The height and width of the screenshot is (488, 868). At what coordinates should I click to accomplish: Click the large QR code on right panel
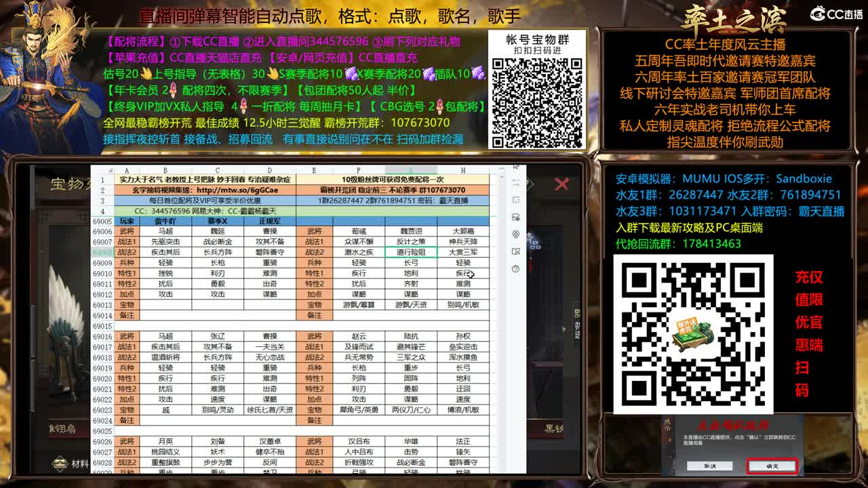(694, 334)
